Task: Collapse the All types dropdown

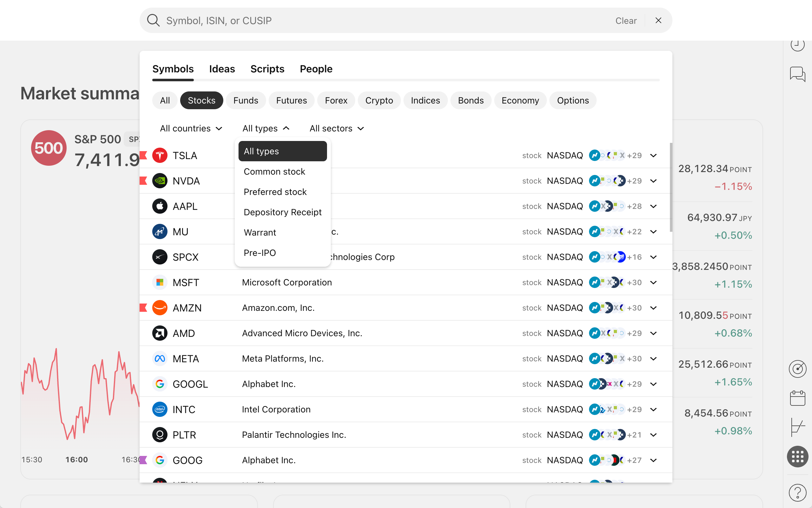Action: (266, 129)
